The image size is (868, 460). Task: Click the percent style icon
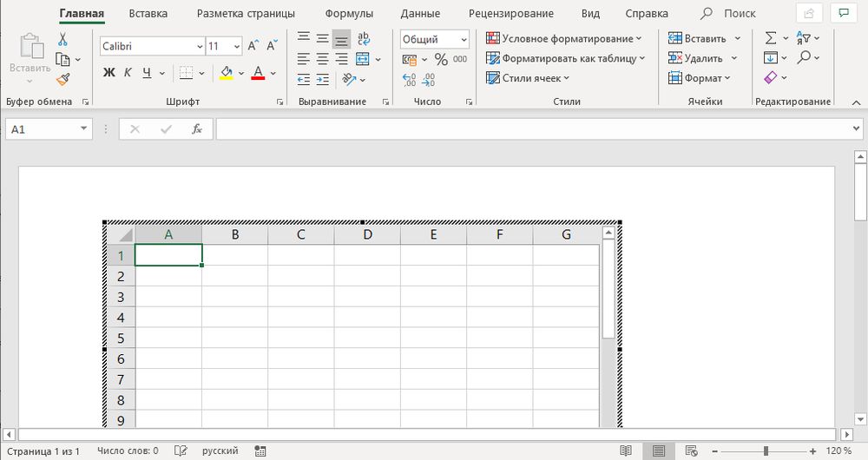441,59
